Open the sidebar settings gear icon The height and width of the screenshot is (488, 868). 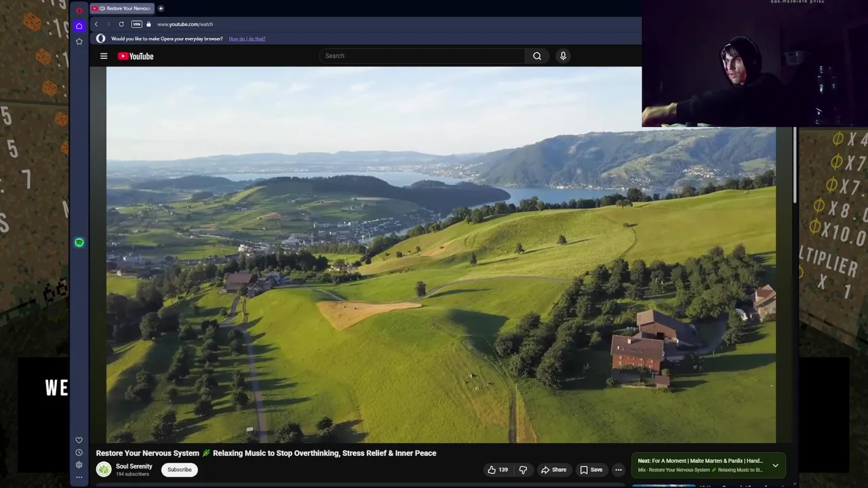click(79, 464)
